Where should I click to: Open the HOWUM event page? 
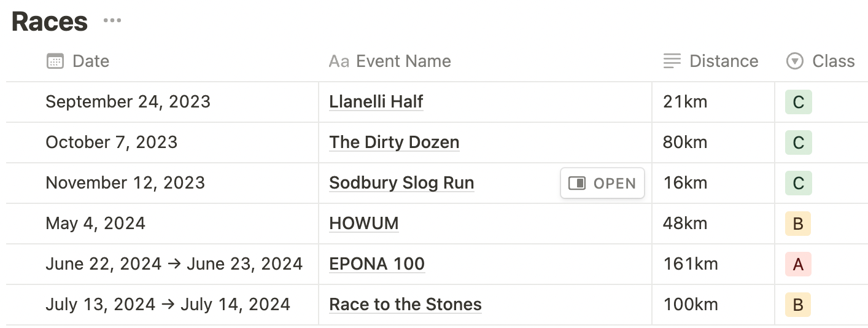point(364,224)
